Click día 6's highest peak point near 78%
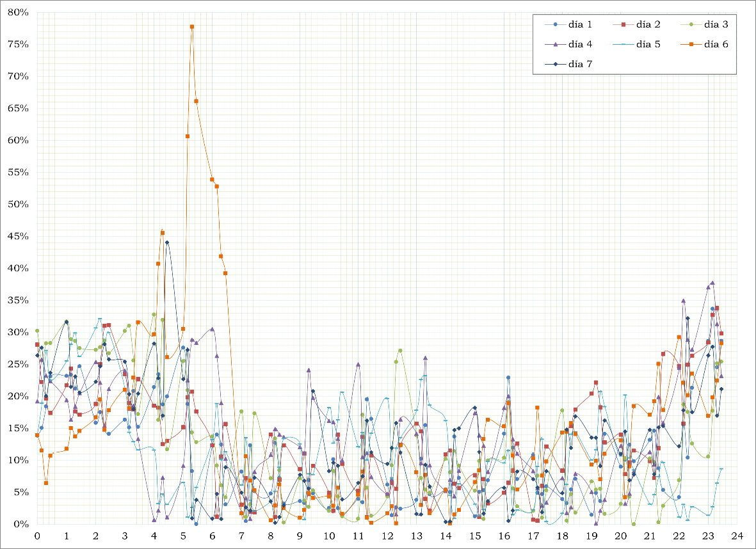Viewport: 756px width, 549px height. 192,27
